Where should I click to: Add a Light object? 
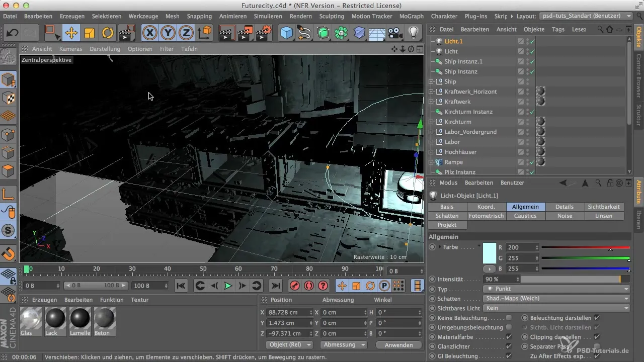(x=414, y=33)
